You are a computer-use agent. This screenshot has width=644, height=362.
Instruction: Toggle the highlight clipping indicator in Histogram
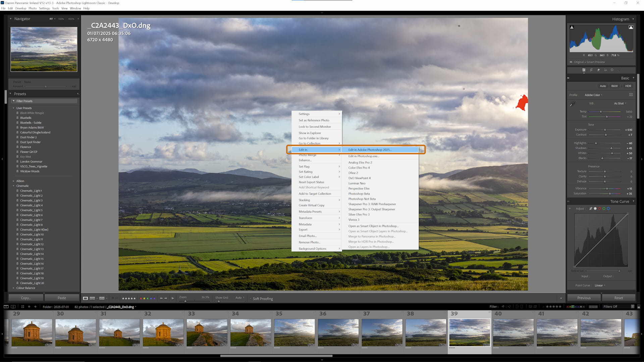[x=631, y=27]
